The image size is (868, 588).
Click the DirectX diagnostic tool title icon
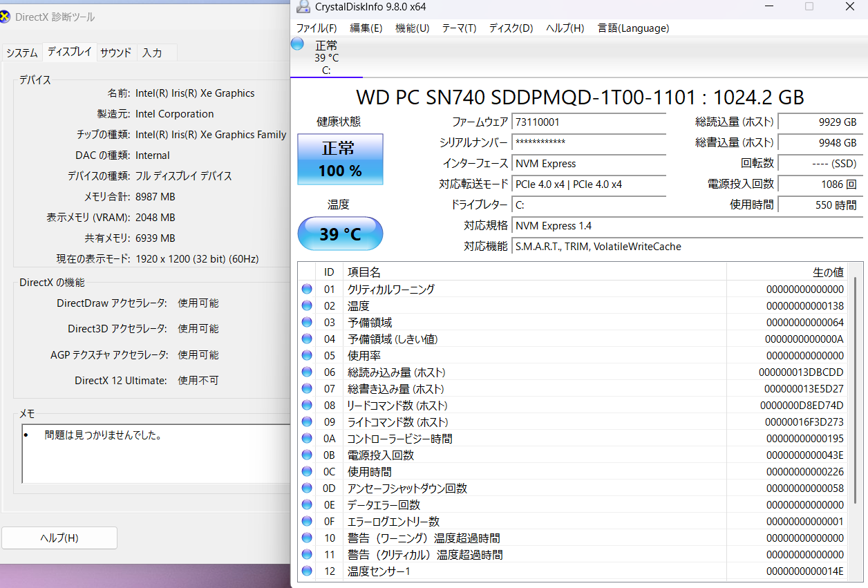coord(5,17)
